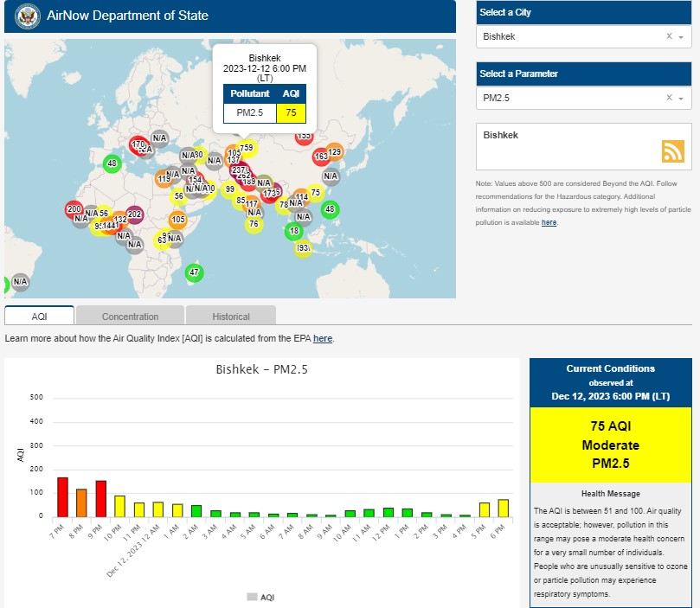Screen dimensions: 700x608
Task: Click the red 9 PM chart bar
Action: (101, 499)
